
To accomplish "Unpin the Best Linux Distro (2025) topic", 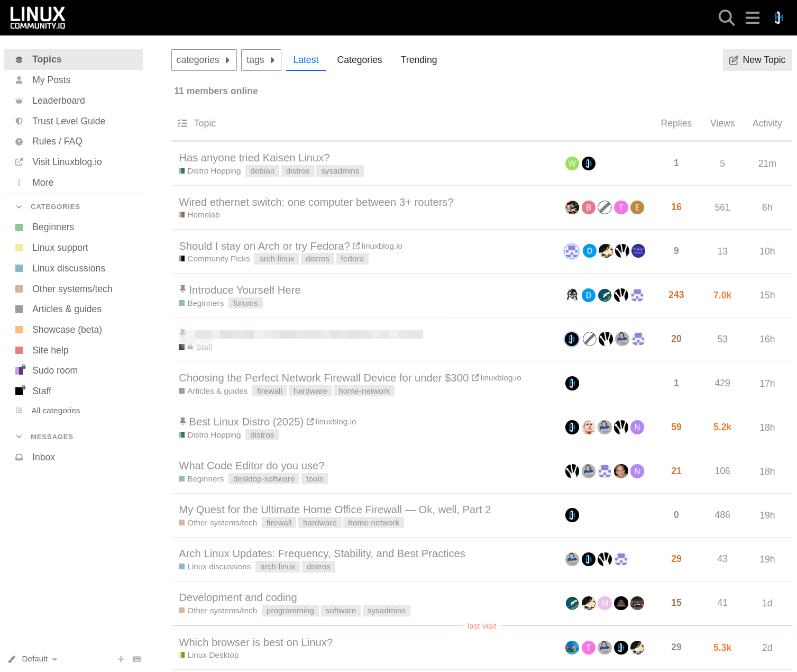I will [x=182, y=420].
